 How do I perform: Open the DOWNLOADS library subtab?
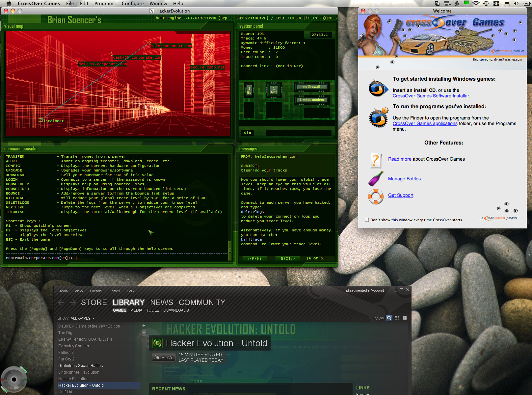pyautogui.click(x=176, y=310)
